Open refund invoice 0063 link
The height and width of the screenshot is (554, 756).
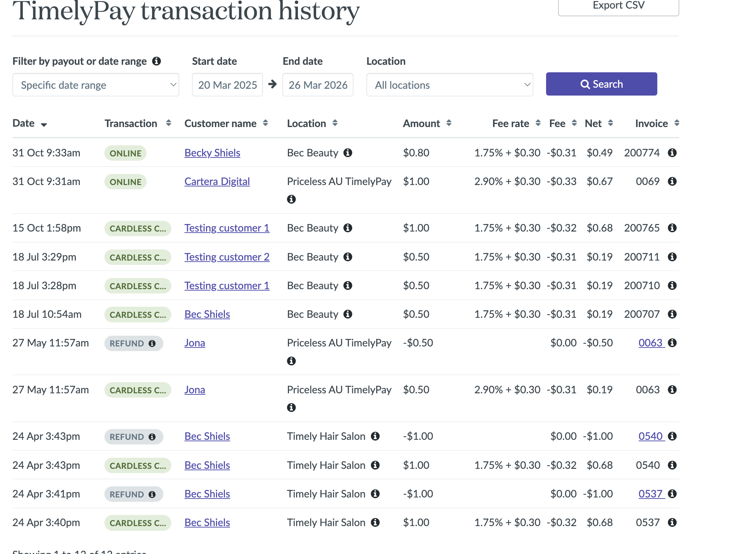tap(651, 343)
